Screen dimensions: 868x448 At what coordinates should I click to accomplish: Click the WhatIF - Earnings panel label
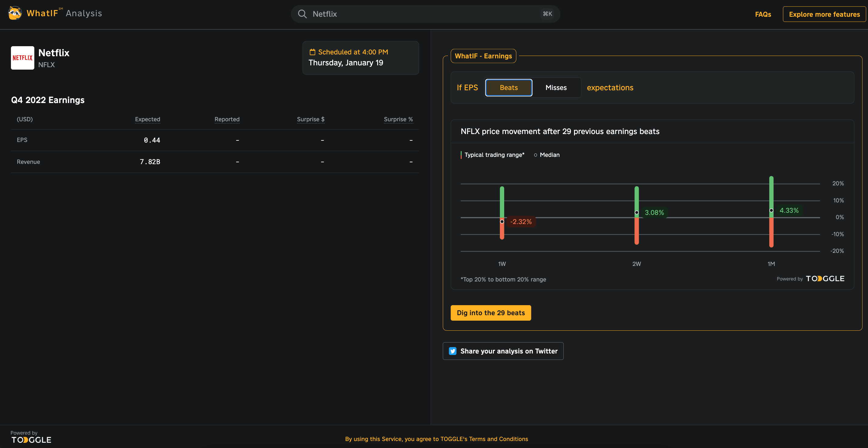tap(483, 56)
